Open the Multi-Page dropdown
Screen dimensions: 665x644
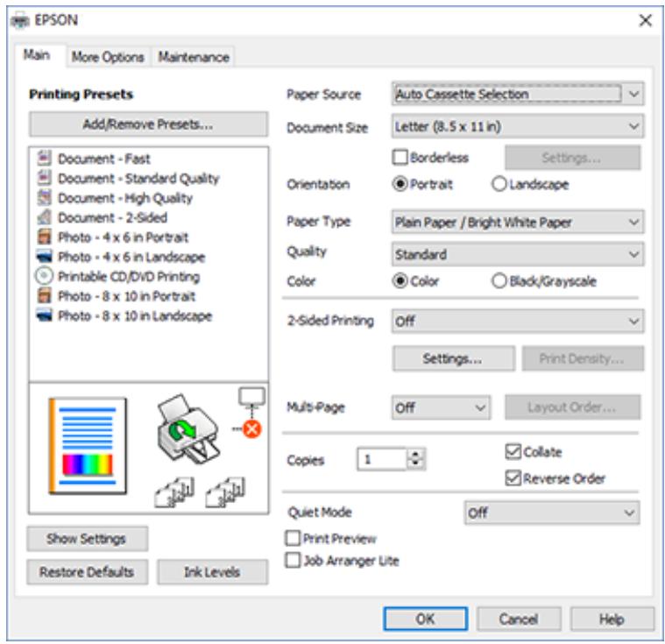441,407
